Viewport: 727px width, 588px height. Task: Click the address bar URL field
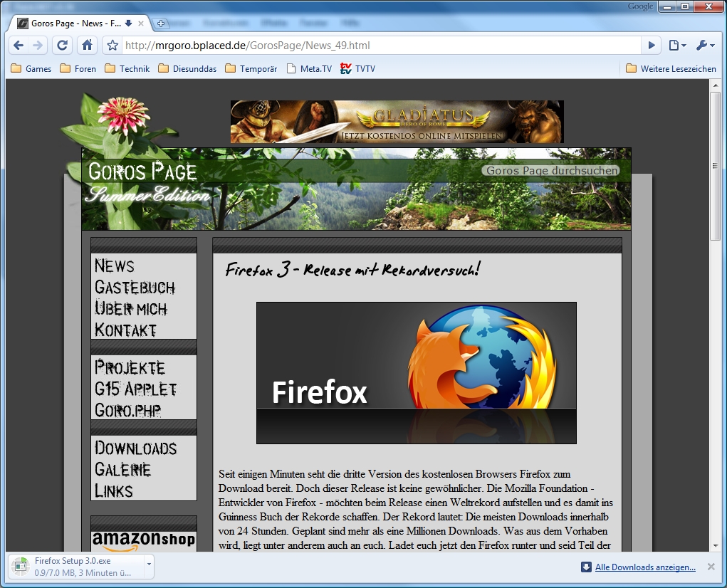click(x=381, y=46)
